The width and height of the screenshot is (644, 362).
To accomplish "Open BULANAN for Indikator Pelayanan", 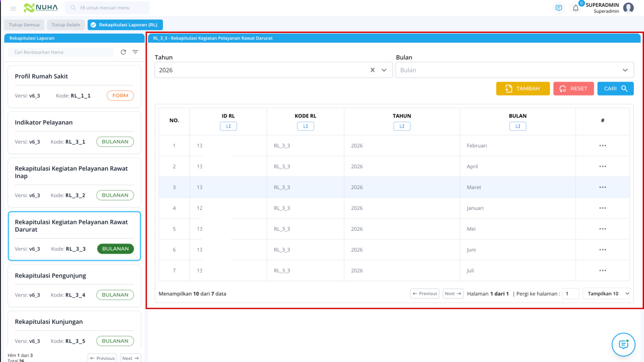I will coord(115,142).
